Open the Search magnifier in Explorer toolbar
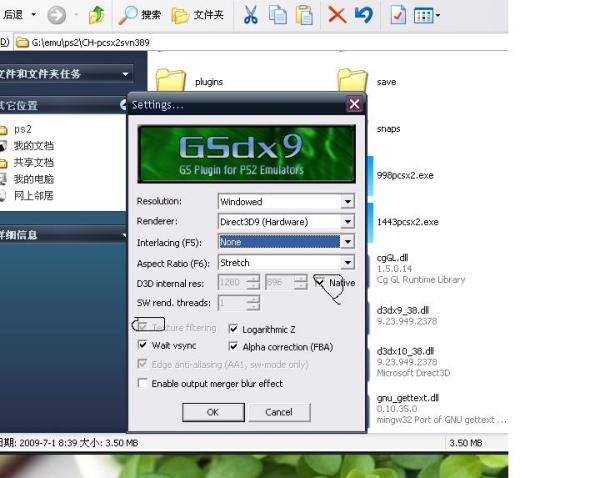 point(139,15)
